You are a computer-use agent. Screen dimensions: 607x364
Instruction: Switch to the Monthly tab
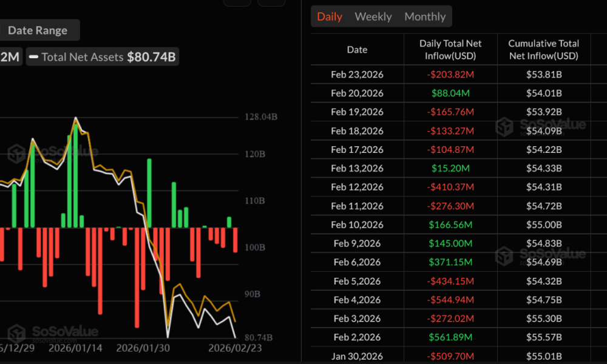pyautogui.click(x=424, y=16)
